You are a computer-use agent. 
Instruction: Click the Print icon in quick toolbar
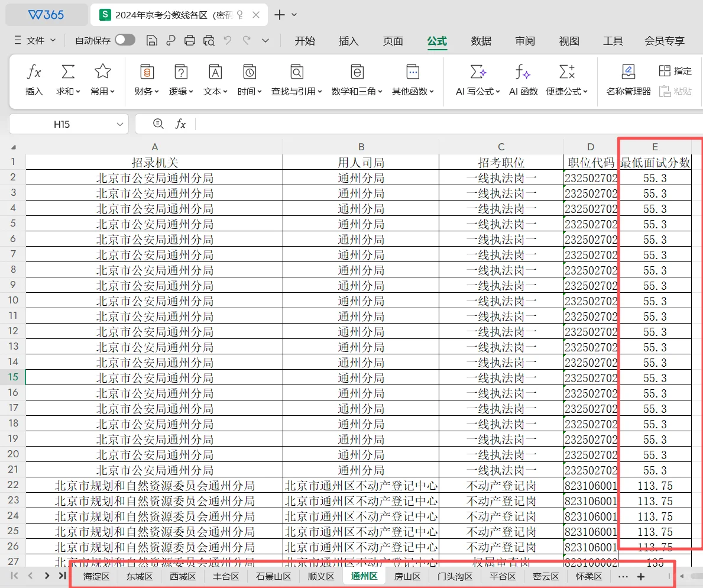[190, 41]
